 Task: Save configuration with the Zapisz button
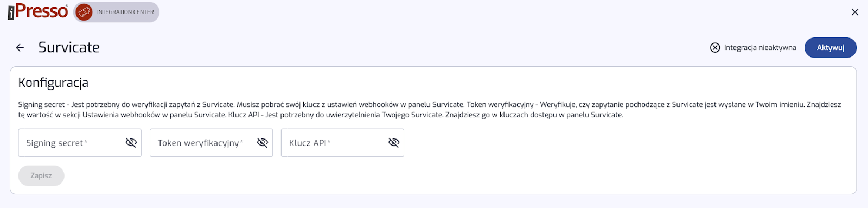point(41,175)
